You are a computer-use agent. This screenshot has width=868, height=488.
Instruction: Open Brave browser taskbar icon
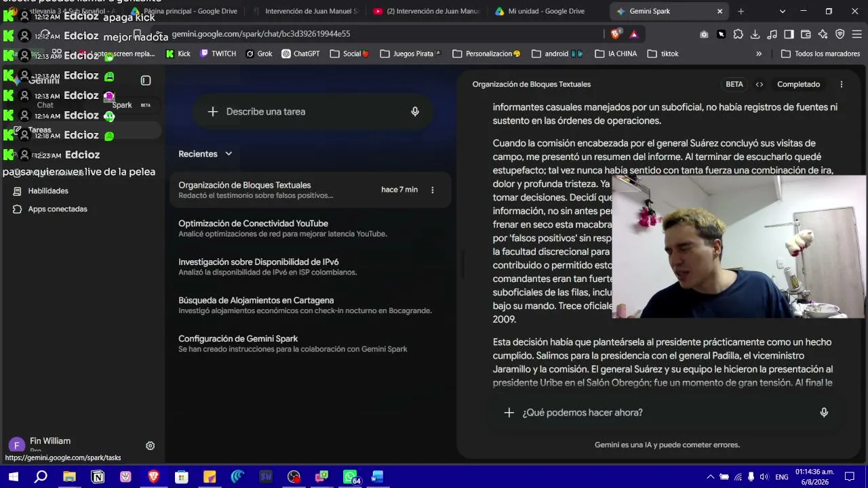[x=153, y=477]
